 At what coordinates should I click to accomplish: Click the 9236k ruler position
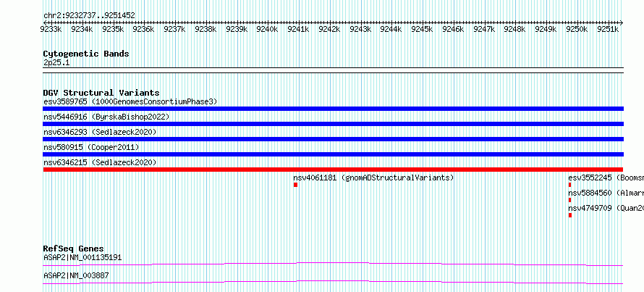coord(144,29)
